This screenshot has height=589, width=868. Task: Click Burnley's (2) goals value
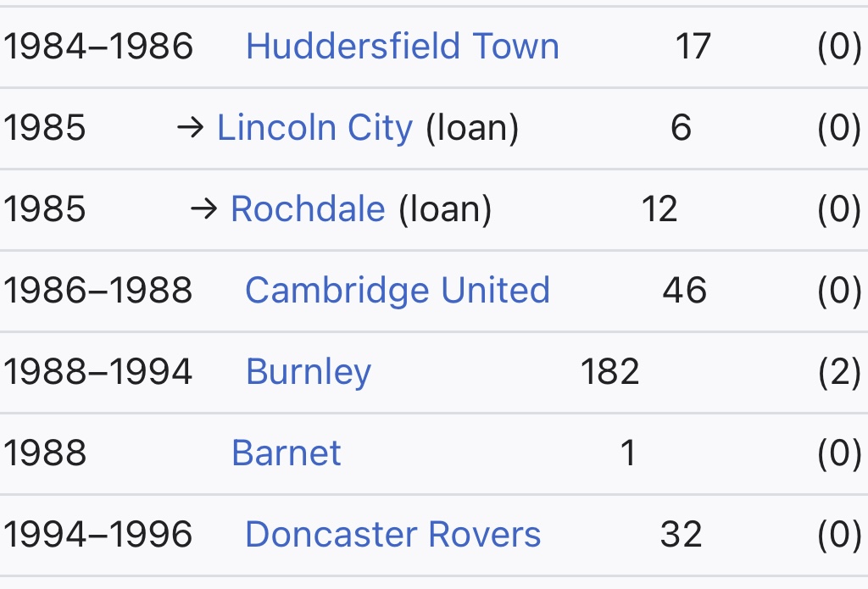[838, 372]
